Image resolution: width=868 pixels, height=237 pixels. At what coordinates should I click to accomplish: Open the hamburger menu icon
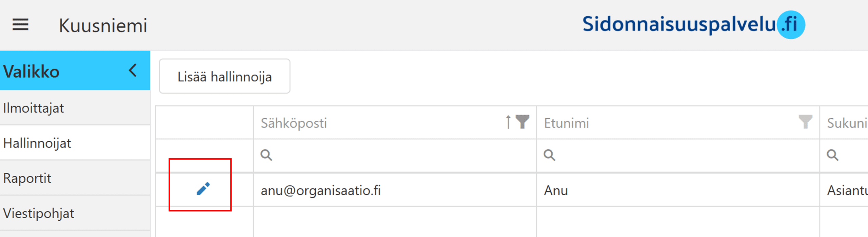point(20,25)
